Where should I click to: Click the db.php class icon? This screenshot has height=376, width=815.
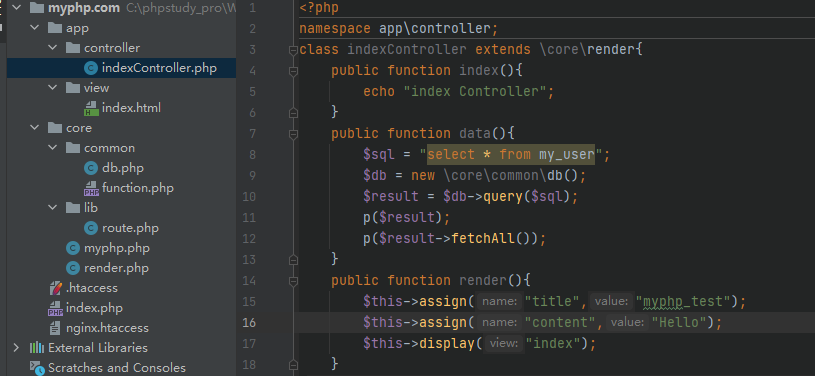click(x=91, y=168)
